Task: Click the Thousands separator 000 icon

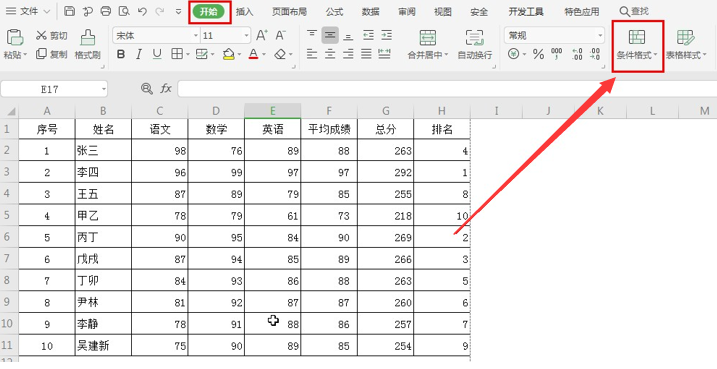Action: pyautogui.click(x=556, y=54)
